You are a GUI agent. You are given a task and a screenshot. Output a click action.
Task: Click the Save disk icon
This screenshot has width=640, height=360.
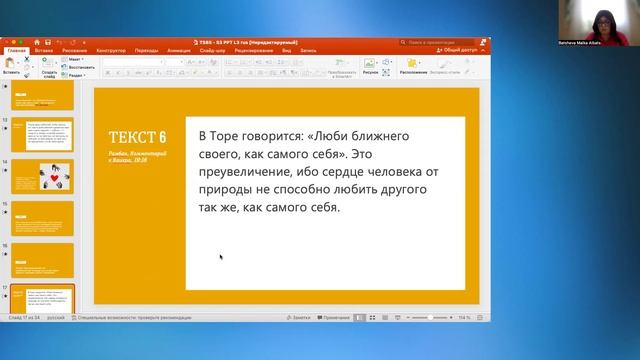point(48,42)
